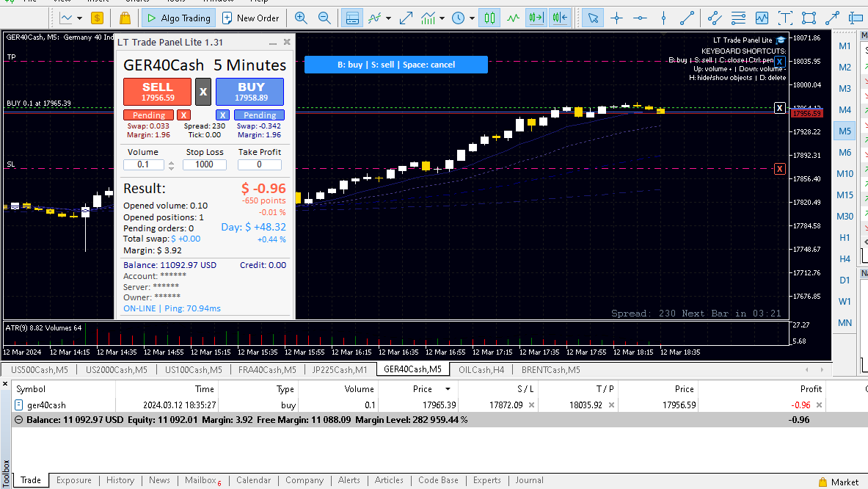Open the indicators list icon
This screenshot has height=489, width=868.
375,18
